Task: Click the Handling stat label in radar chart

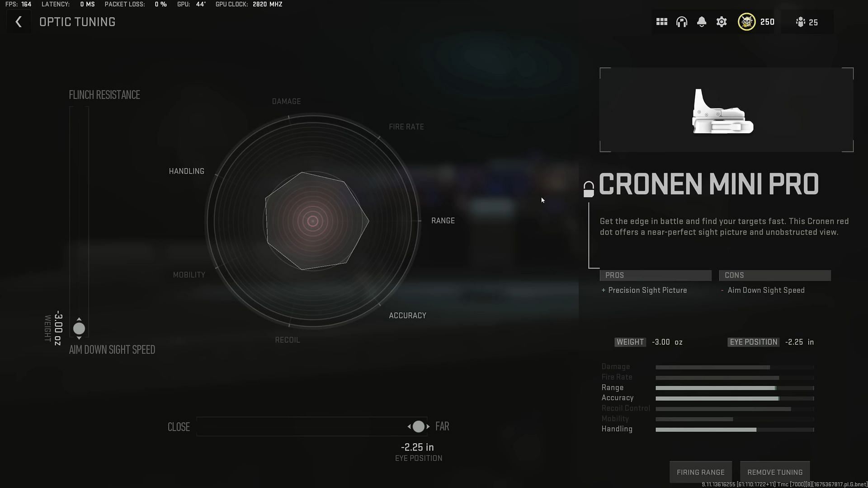Action: (186, 171)
